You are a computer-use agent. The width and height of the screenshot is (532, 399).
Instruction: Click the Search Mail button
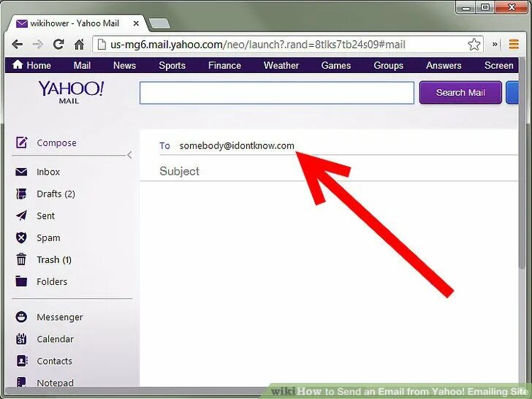click(x=460, y=93)
